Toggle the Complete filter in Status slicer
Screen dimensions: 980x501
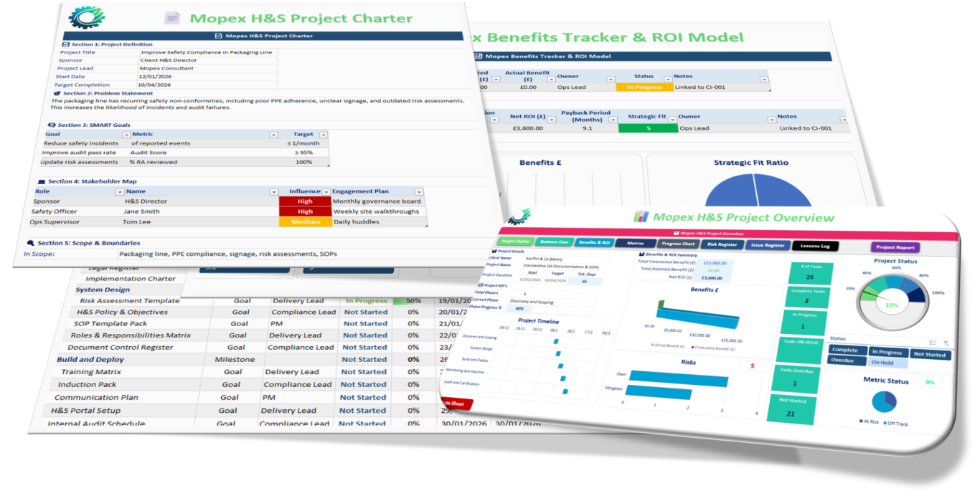tap(847, 351)
